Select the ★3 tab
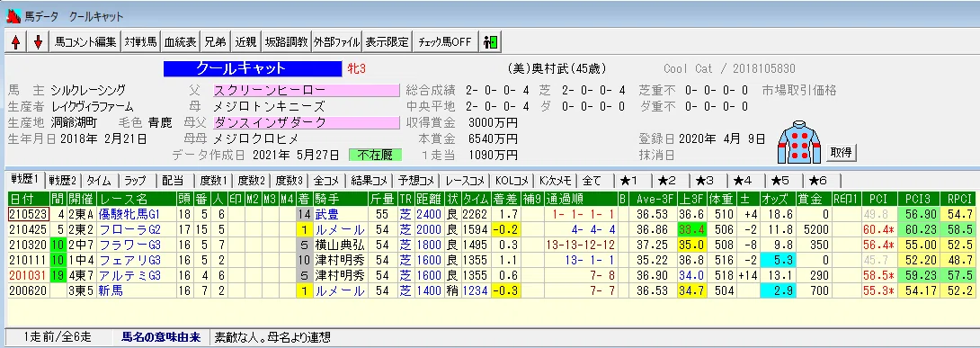Image resolution: width=980 pixels, height=348 pixels. [x=706, y=181]
